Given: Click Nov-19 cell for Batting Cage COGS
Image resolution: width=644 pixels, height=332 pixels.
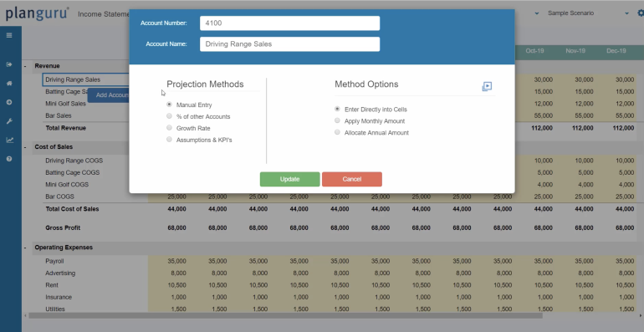Looking at the screenshot, I should (x=585, y=172).
